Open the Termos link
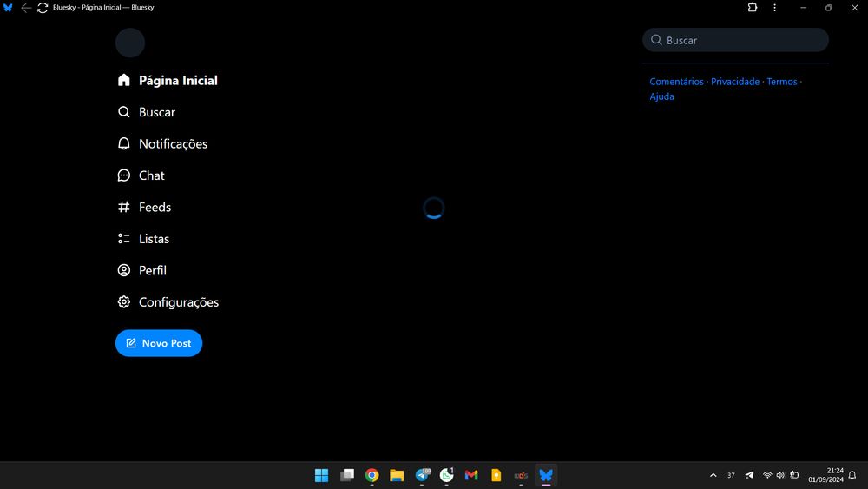 [x=782, y=82]
